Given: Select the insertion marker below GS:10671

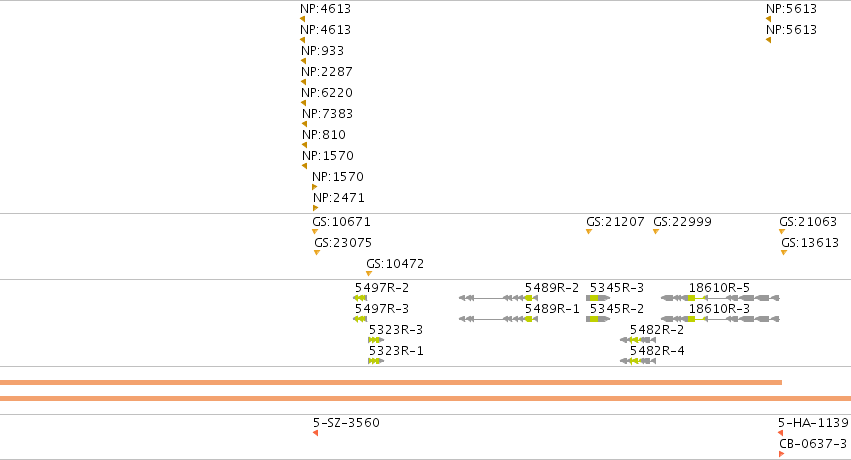Looking at the screenshot, I should (x=315, y=232).
